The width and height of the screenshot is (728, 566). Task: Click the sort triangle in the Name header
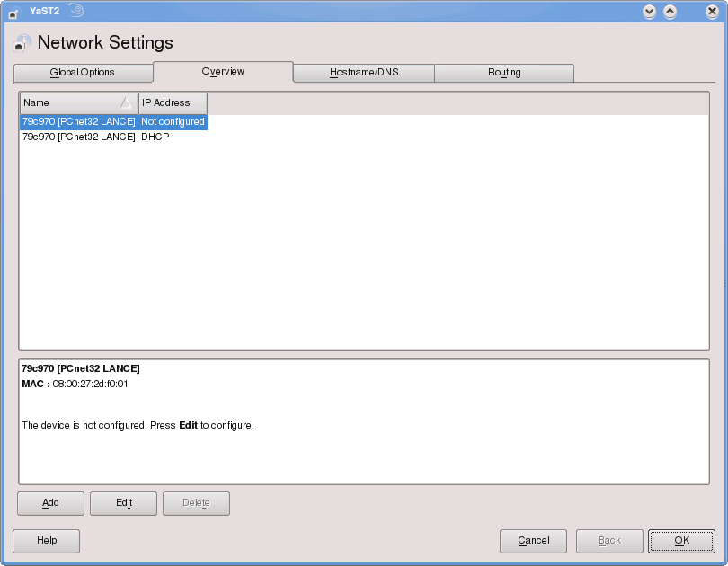(x=126, y=102)
